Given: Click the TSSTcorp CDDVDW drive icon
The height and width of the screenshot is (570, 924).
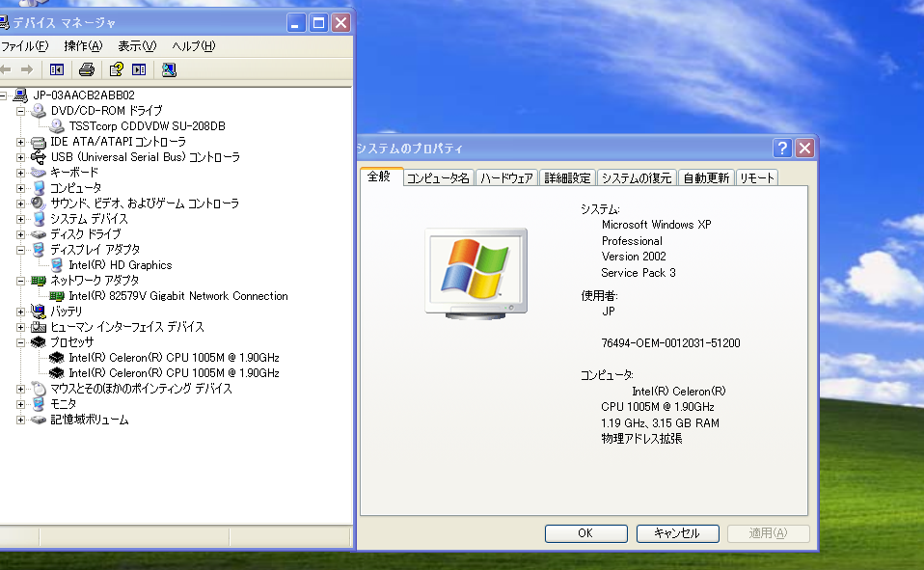Looking at the screenshot, I should point(57,125).
